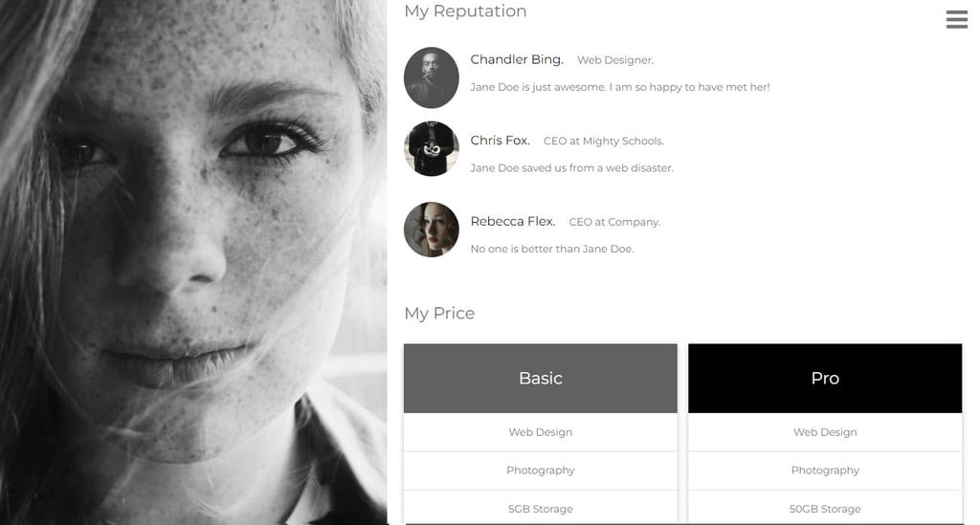Click the My Price heading

click(x=439, y=314)
